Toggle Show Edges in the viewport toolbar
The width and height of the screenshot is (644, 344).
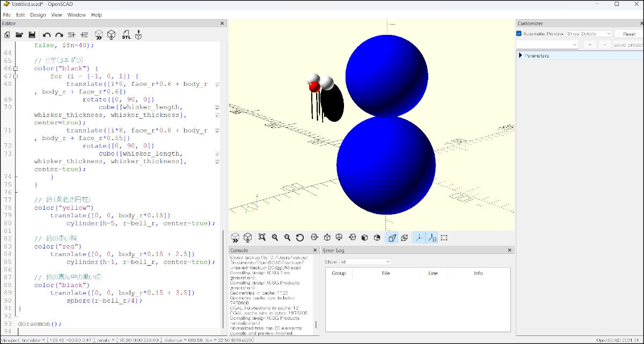444,237
